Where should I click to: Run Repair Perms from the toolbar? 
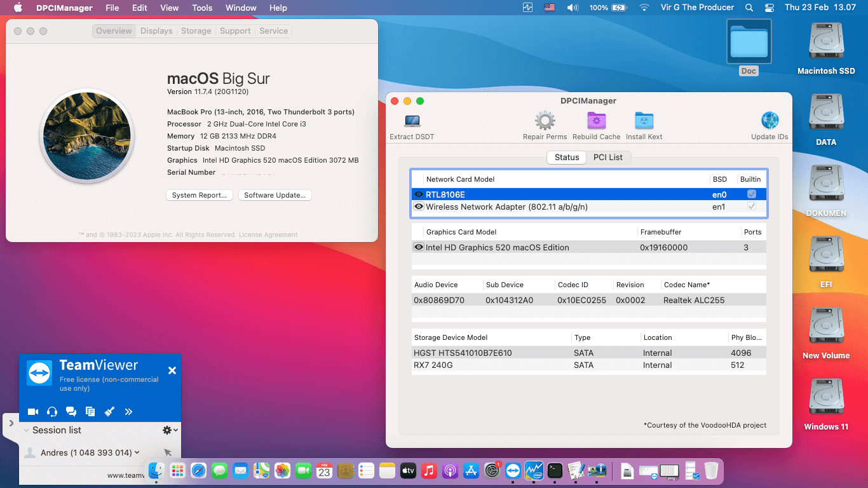pos(544,120)
